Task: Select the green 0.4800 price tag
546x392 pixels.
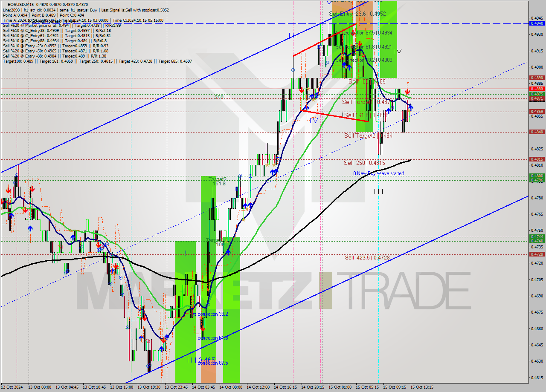Action: (536, 176)
